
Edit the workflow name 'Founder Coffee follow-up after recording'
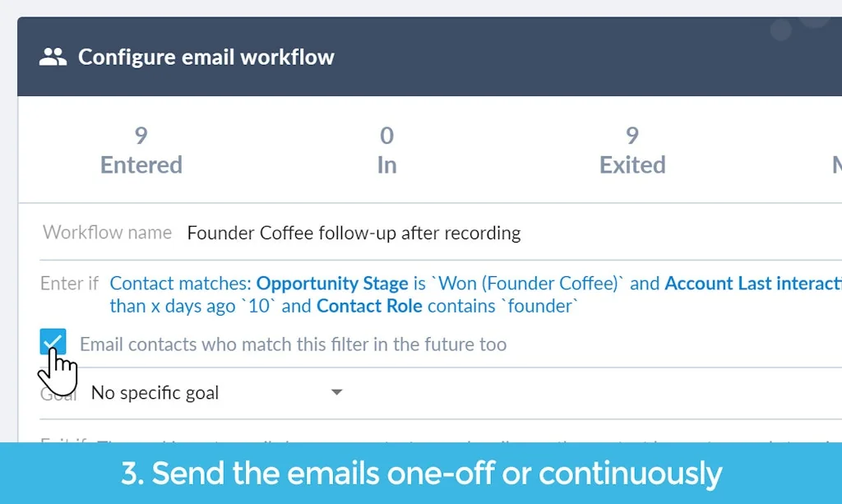(354, 233)
